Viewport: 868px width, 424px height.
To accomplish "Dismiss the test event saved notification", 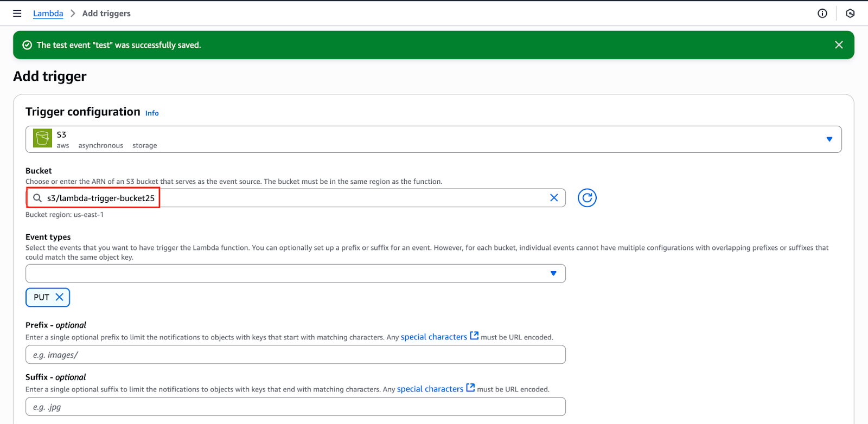I will pos(839,45).
